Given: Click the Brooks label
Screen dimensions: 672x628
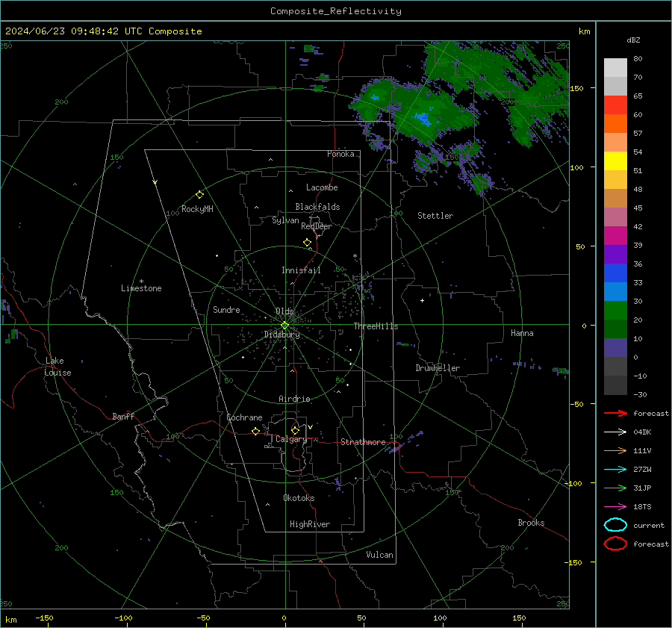Looking at the screenshot, I should point(531,523).
